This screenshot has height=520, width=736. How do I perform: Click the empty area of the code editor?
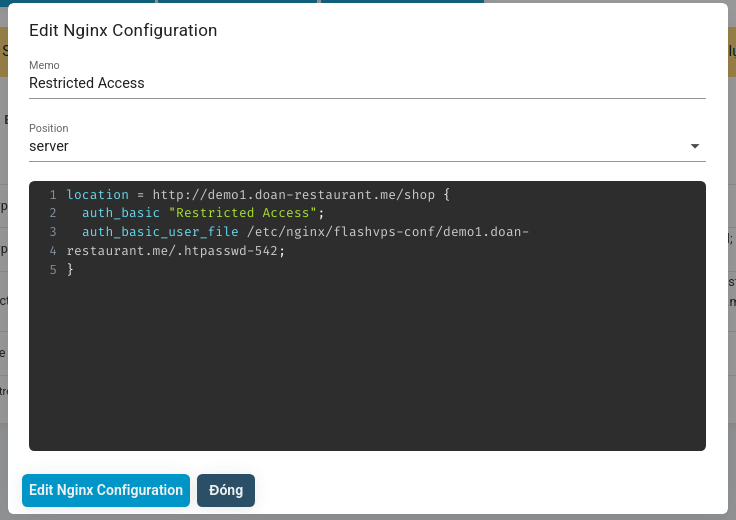366,370
